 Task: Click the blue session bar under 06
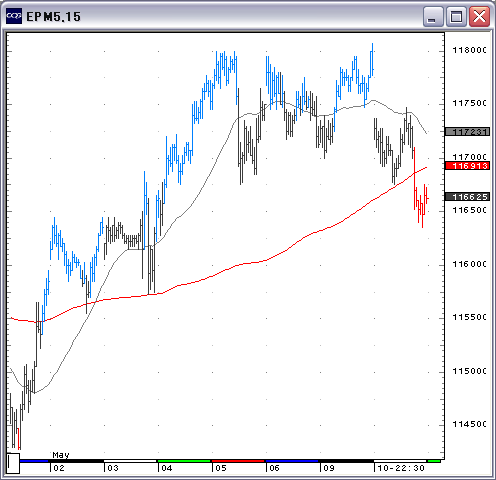pyautogui.click(x=292, y=461)
